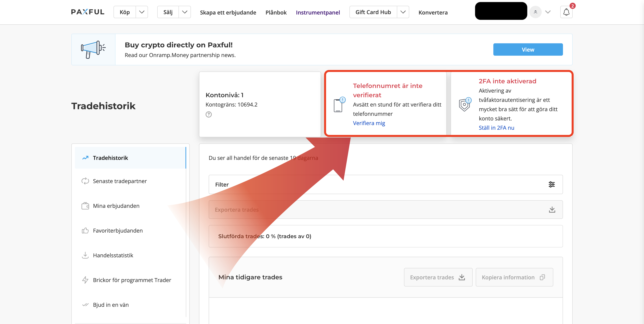The width and height of the screenshot is (644, 324).
Task: Click the user profile avatar icon
Action: point(535,12)
